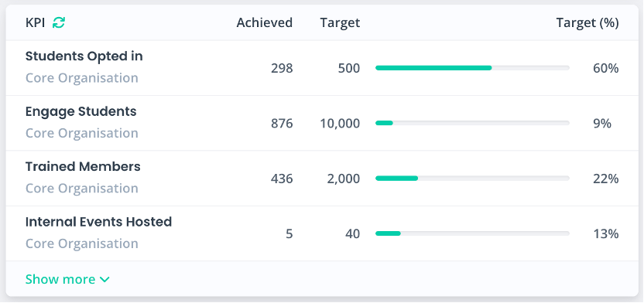Open the Engage Students KPI
The height and width of the screenshot is (303, 644).
point(81,111)
